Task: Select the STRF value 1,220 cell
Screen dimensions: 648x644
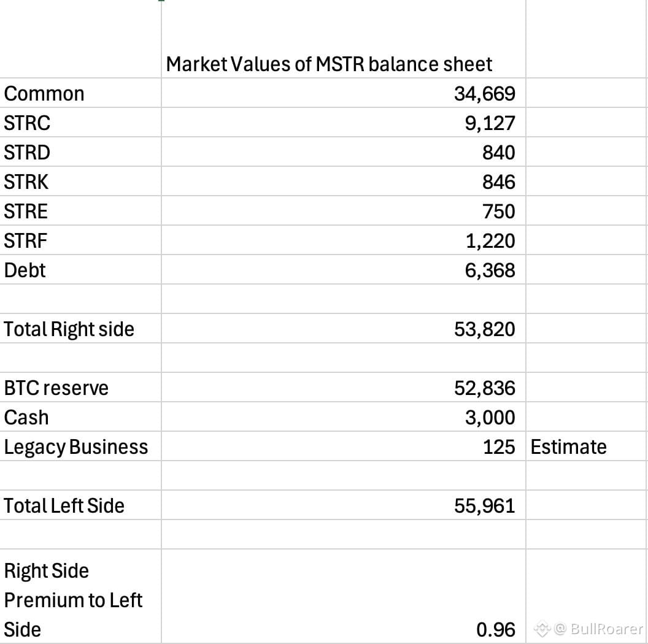Action: 344,240
